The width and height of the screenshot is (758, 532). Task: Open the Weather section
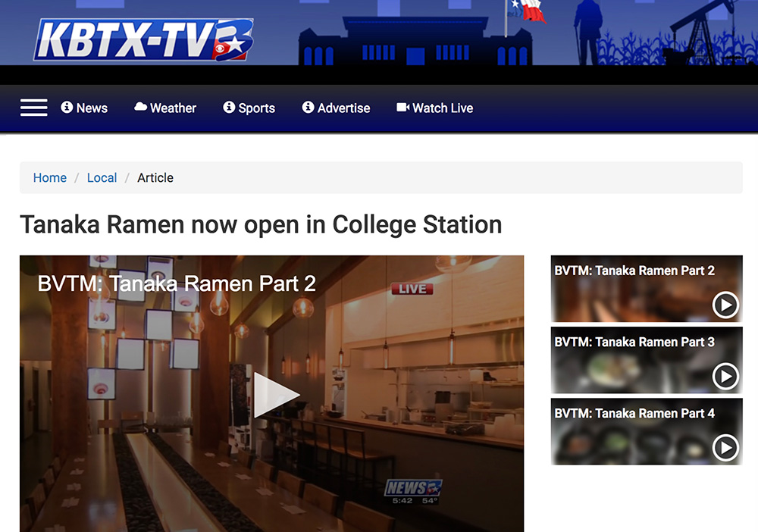tap(172, 108)
